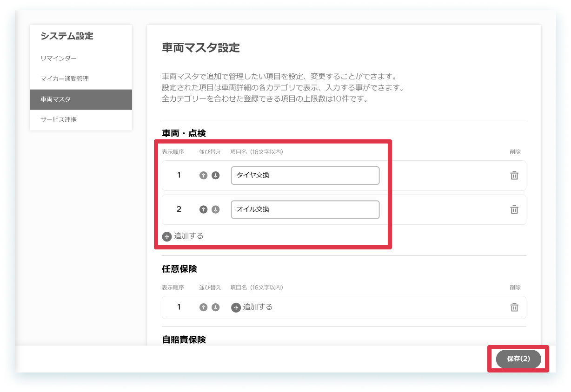
Task: Click the trash icon in 任意保険 row
Action: click(514, 307)
